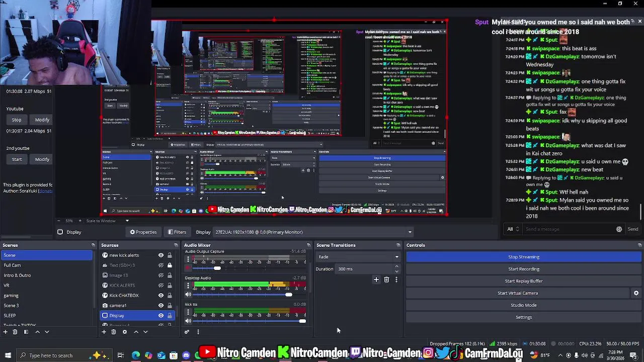
Task: Show the KICK ALERTS source
Action: [161, 286]
